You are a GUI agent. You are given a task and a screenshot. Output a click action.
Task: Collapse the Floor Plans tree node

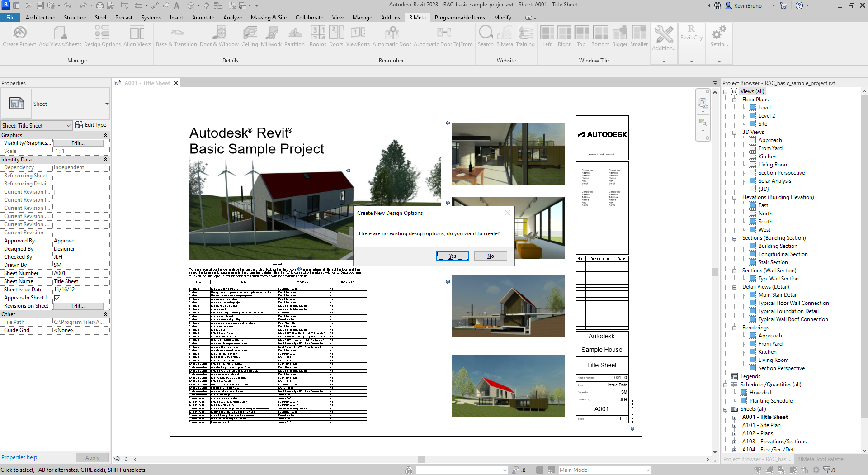735,100
